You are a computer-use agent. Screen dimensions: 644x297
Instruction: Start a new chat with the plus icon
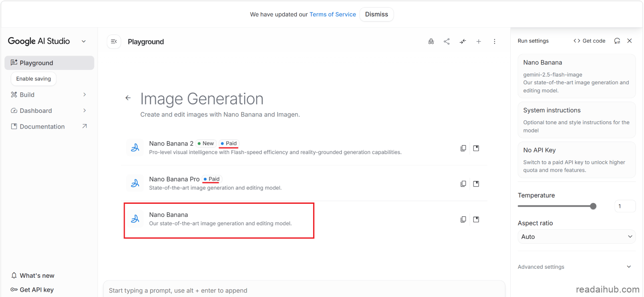(479, 41)
